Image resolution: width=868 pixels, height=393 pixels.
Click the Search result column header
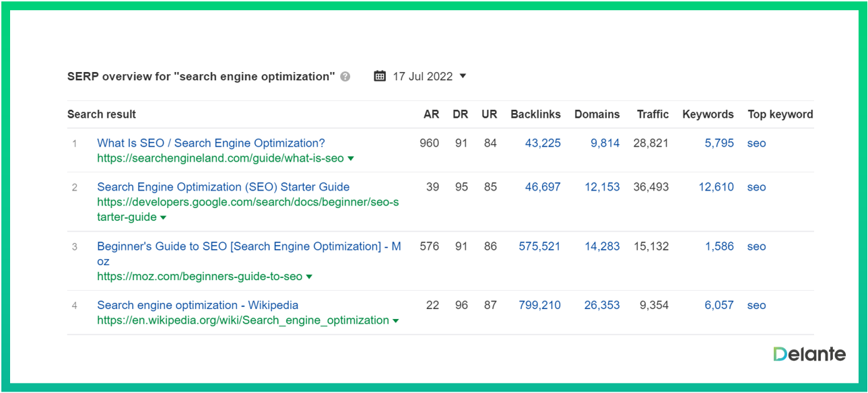point(102,114)
